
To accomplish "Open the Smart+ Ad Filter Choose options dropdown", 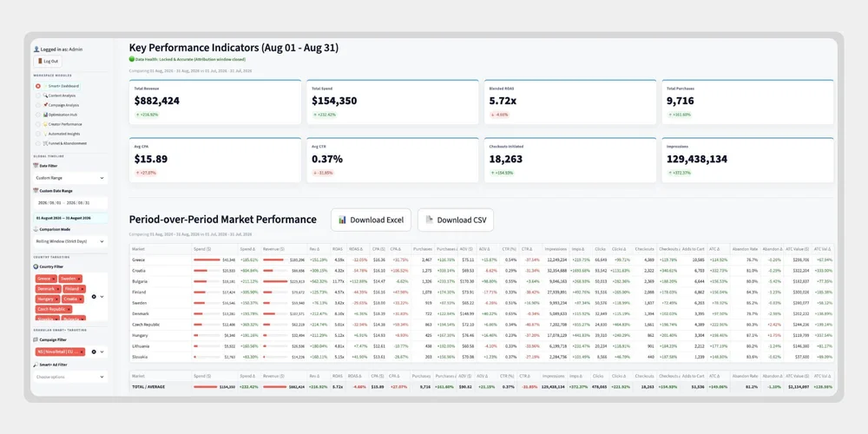I will (x=70, y=377).
